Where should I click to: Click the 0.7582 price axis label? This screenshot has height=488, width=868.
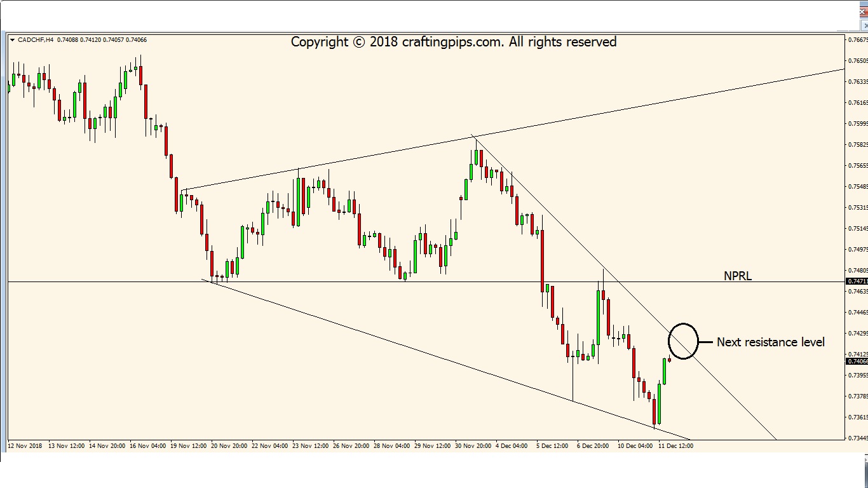pyautogui.click(x=858, y=145)
